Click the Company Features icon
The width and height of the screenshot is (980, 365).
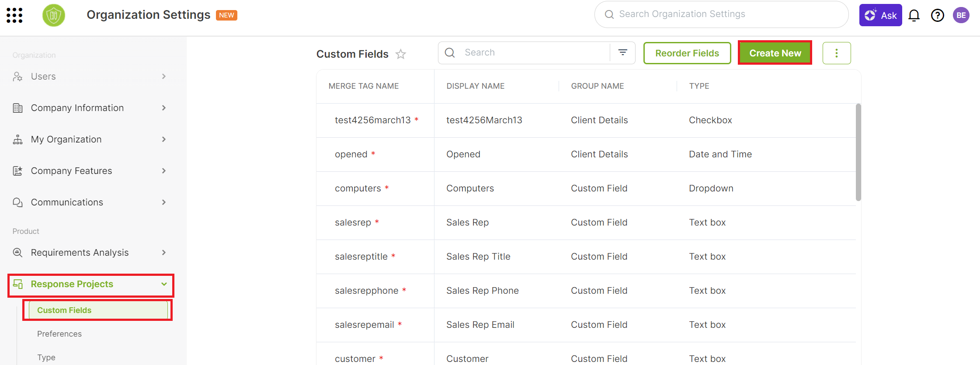pyautogui.click(x=17, y=171)
